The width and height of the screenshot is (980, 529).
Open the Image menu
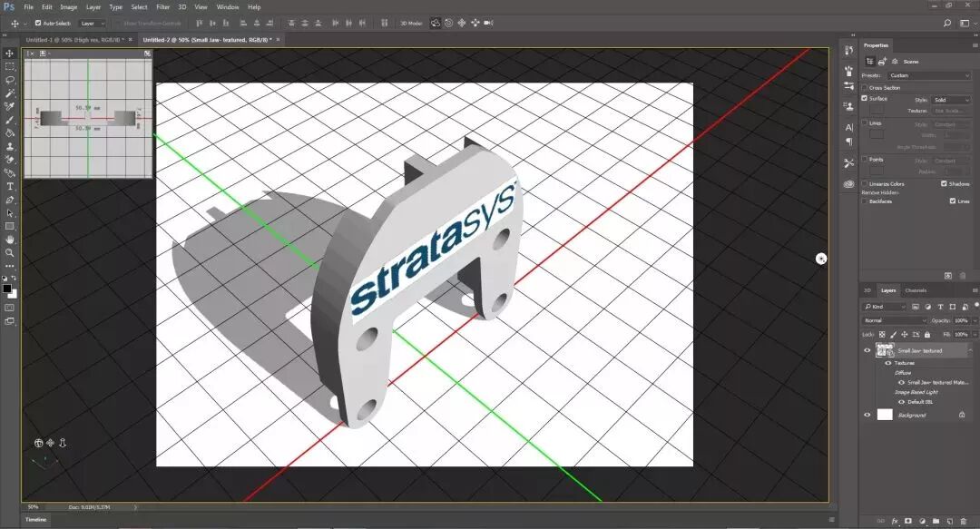coord(68,7)
